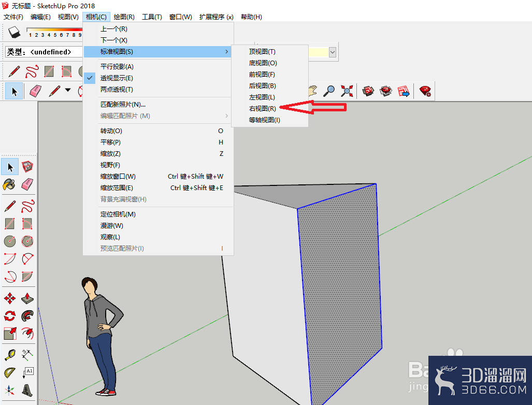This screenshot has height=405, width=532.
Task: Expand the 编辑匹配照片 (M) submenu
Action: click(x=158, y=116)
